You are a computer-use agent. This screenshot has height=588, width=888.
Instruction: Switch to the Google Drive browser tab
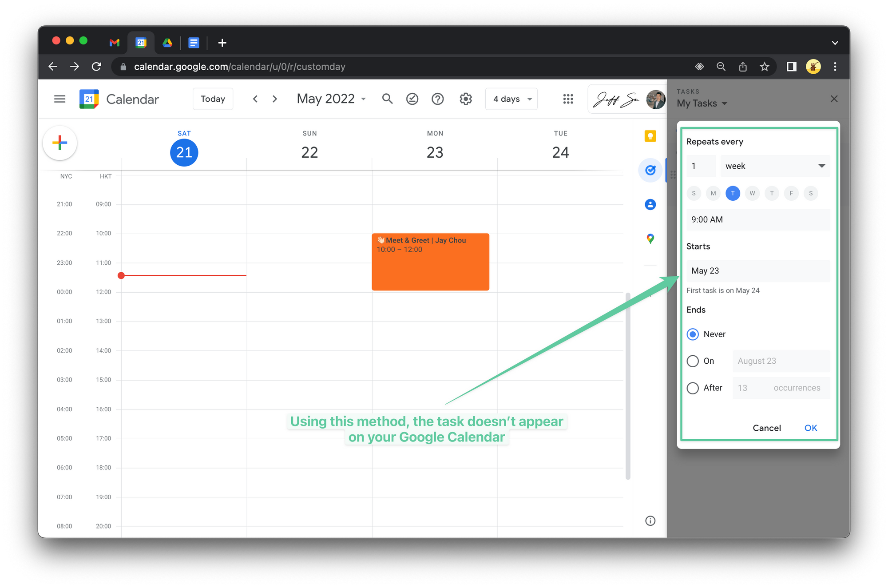click(x=167, y=43)
